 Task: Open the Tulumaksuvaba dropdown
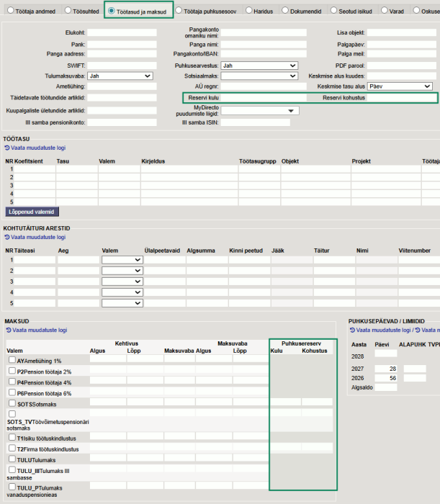click(120, 76)
